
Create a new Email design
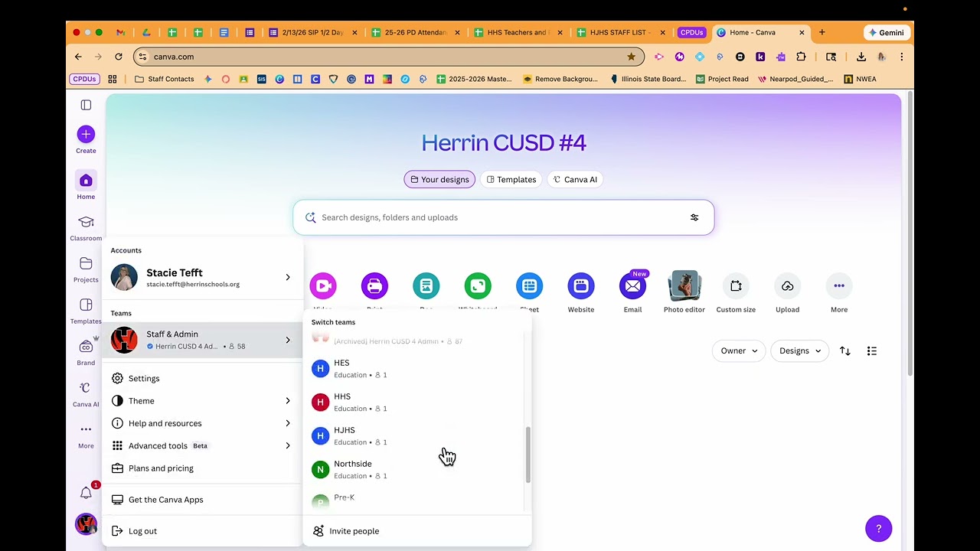click(632, 286)
